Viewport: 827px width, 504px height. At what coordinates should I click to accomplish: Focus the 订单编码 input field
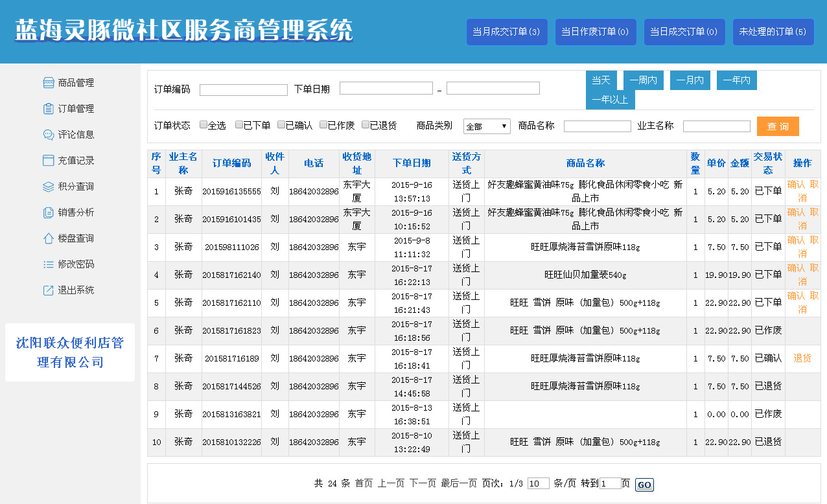(x=244, y=90)
